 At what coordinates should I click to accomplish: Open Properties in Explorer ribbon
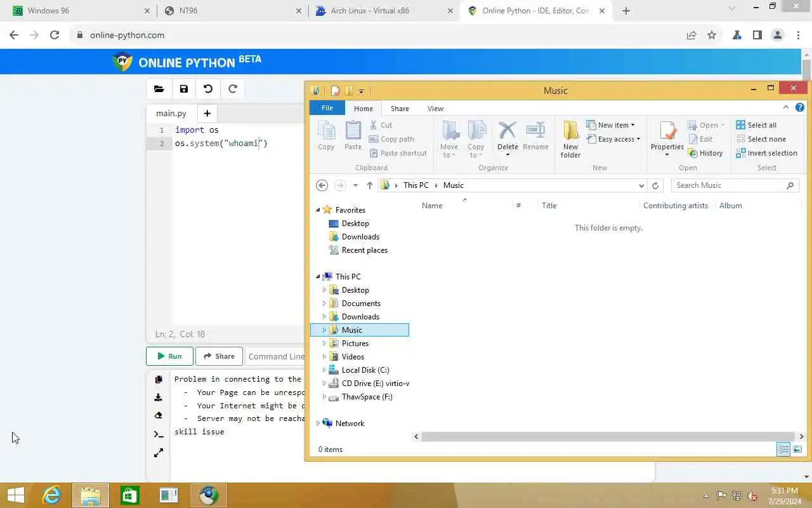pos(667,138)
